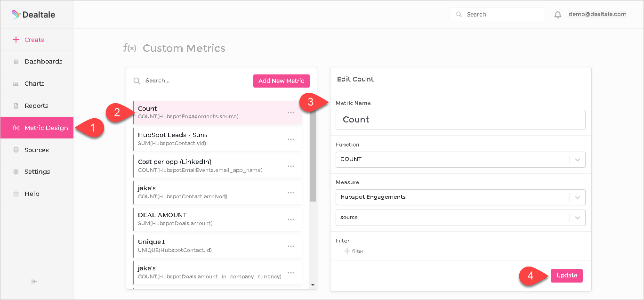Click the Create plus icon
644x300 pixels.
click(16, 40)
